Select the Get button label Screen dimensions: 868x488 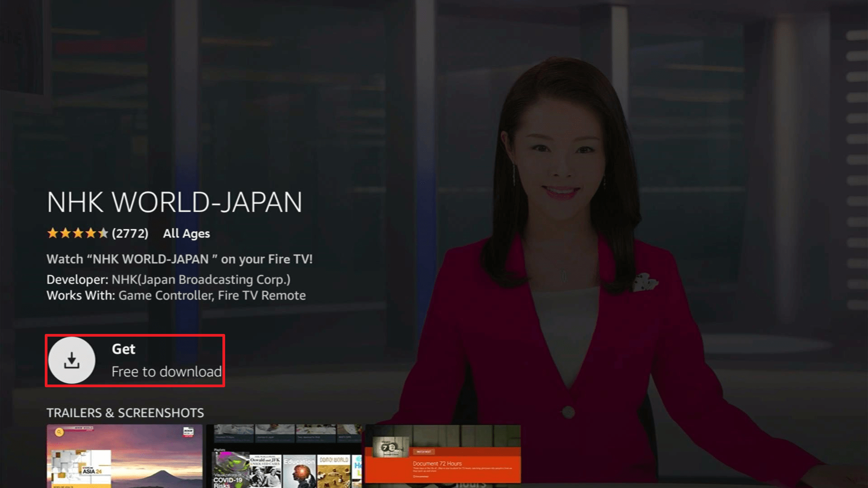[123, 349]
